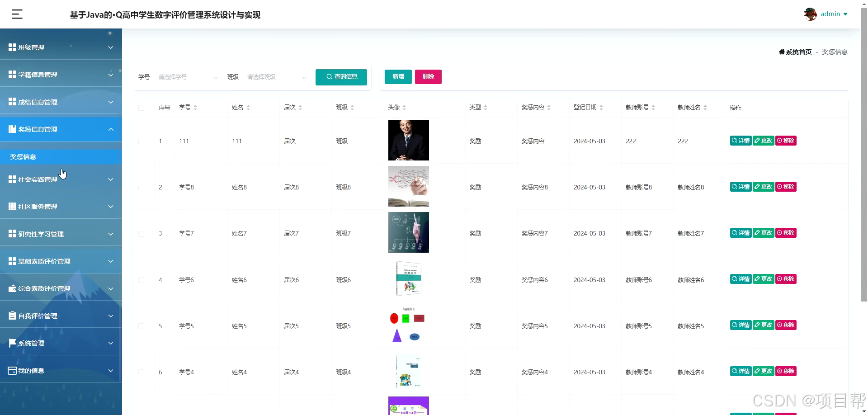The width and height of the screenshot is (868, 415).
Task: Open the 自我评价管理 menu
Action: click(61, 316)
